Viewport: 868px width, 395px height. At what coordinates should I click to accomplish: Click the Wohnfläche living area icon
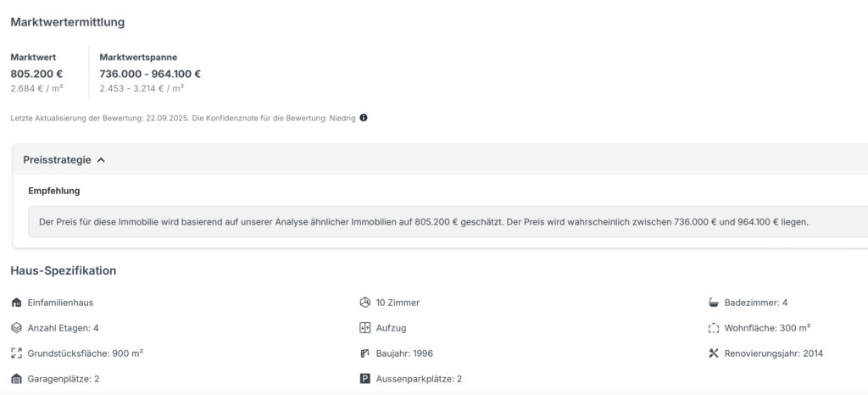(x=714, y=328)
